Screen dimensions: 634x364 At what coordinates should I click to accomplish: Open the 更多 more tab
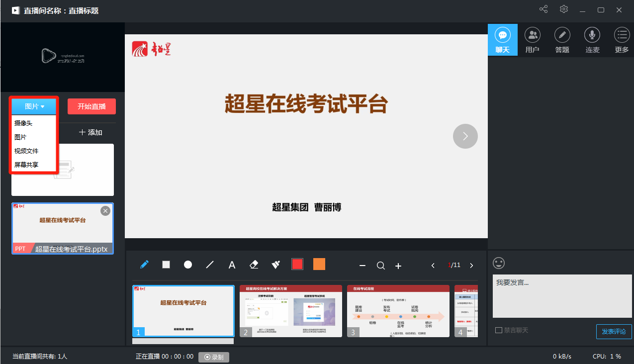coord(622,40)
